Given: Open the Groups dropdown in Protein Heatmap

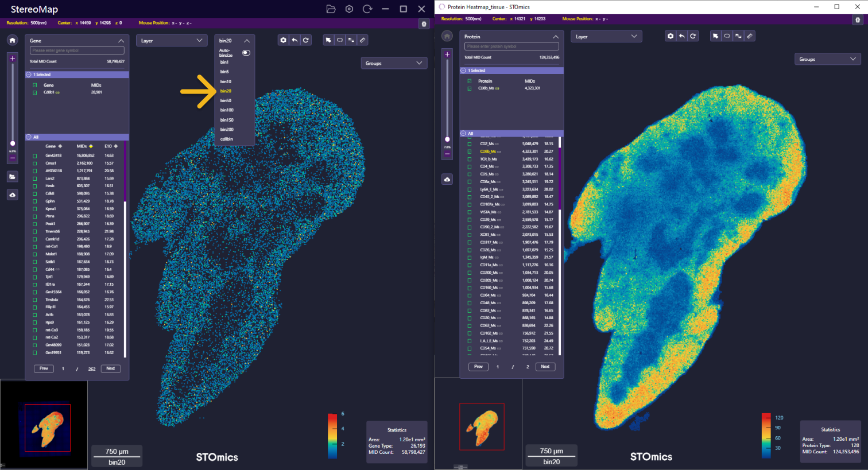Looking at the screenshot, I should [x=827, y=59].
